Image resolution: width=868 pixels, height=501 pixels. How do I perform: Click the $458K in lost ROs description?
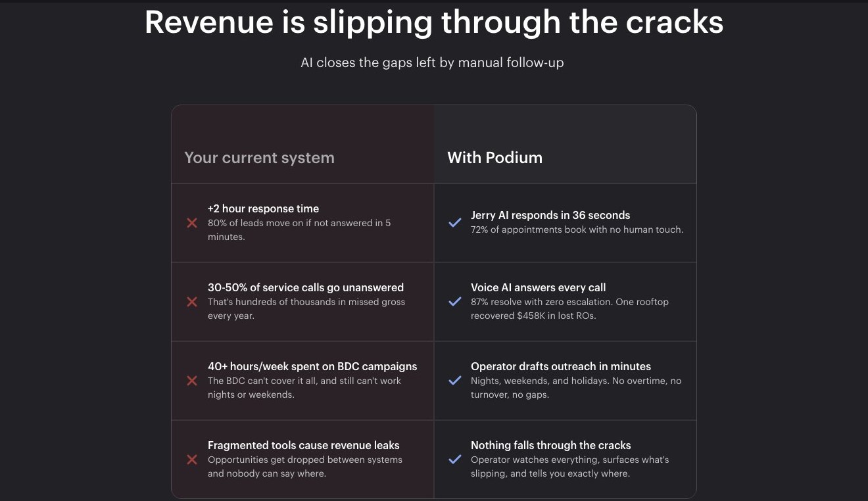[569, 308]
